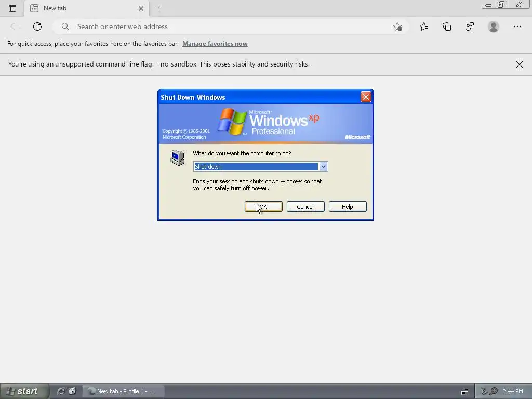
Task: Open the Favorites list icon
Action: [424, 26]
